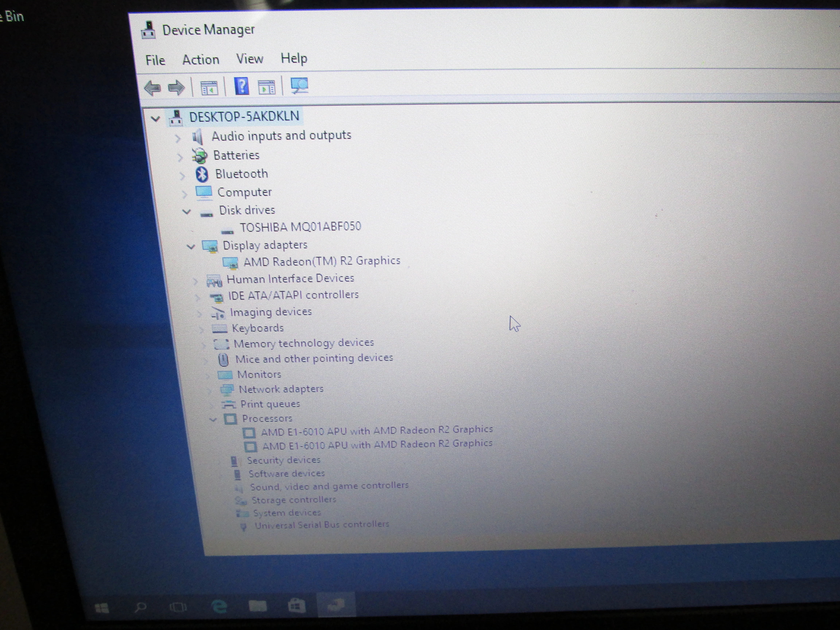The width and height of the screenshot is (840, 630).
Task: Click the Forward arrow toolbar icon
Action: [176, 88]
